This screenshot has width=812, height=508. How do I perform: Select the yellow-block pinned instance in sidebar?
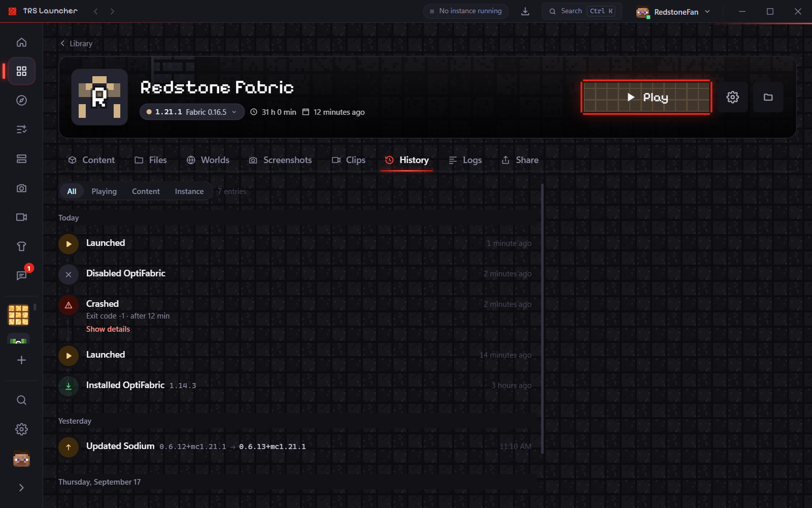click(18, 315)
